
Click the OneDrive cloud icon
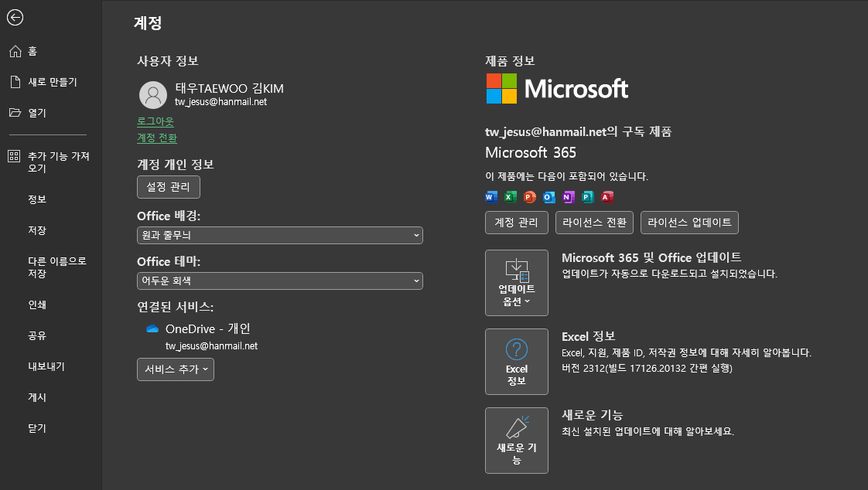(x=152, y=329)
